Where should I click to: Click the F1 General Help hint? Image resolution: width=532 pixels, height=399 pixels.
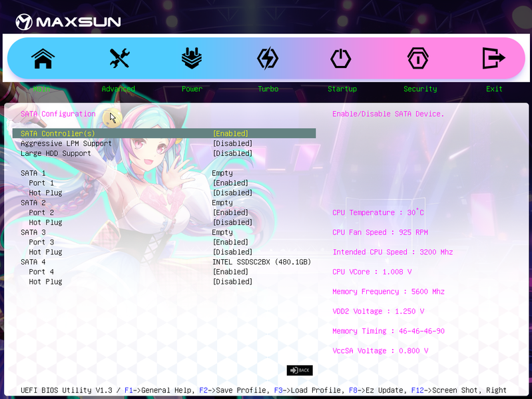point(159,390)
